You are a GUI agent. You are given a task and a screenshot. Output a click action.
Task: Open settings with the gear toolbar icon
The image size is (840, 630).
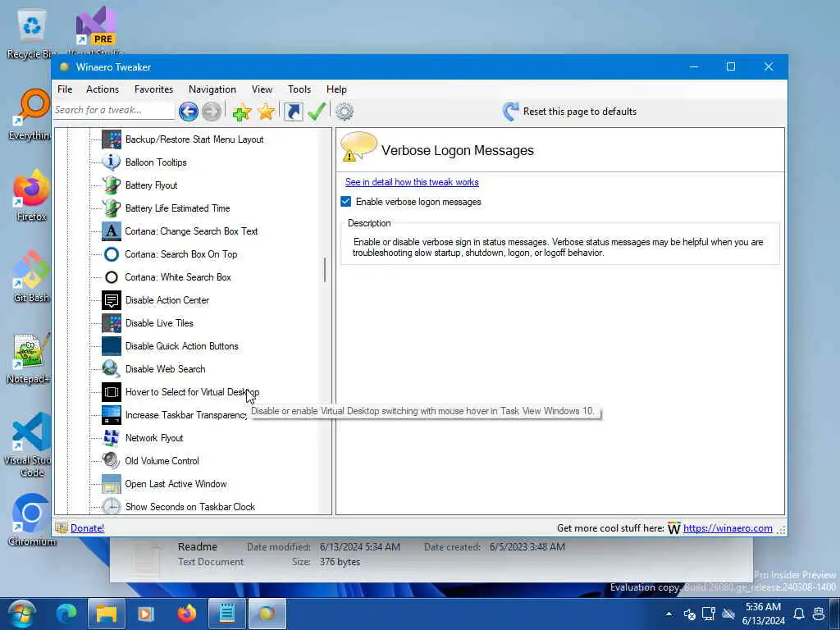[x=345, y=112]
